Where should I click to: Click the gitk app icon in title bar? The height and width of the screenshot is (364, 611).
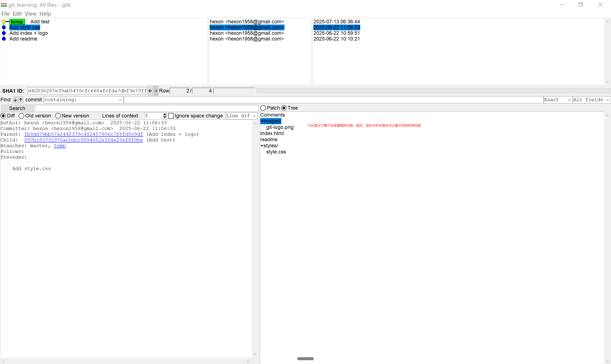tap(4, 5)
